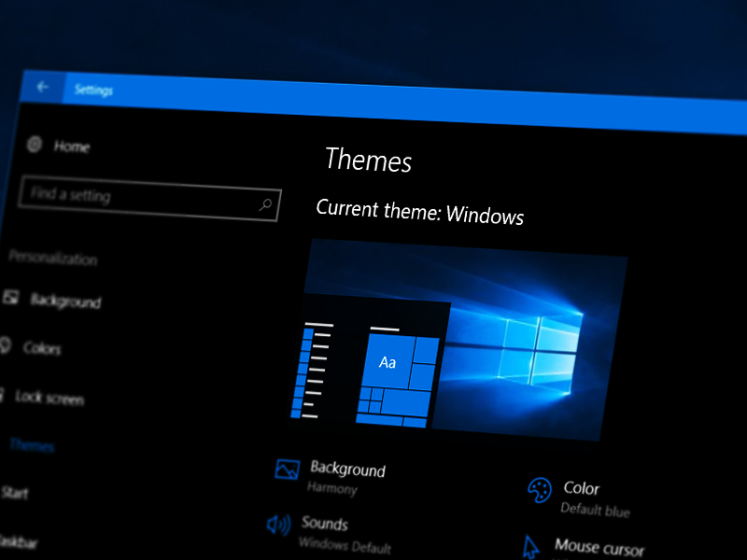Select the Themes item in the sidebar
The height and width of the screenshot is (560, 747).
(32, 445)
